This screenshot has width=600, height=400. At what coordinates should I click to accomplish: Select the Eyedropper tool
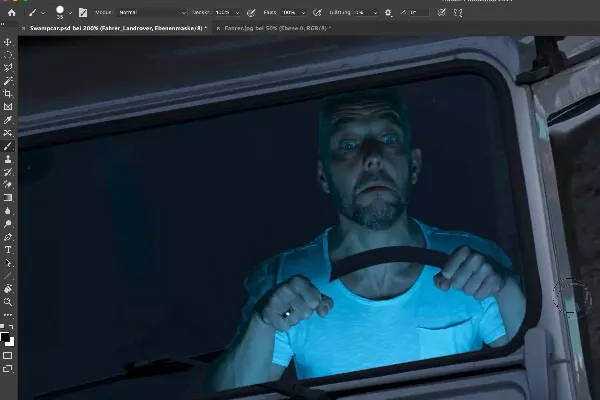8,120
